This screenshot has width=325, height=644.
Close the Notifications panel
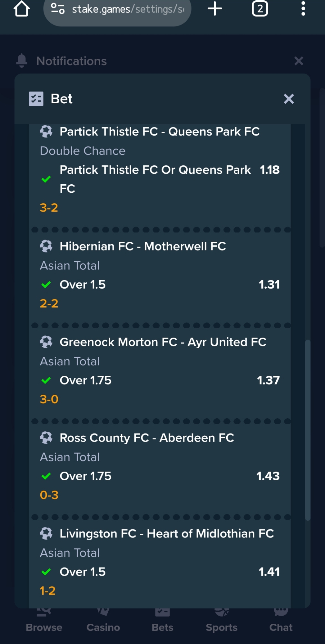(299, 61)
